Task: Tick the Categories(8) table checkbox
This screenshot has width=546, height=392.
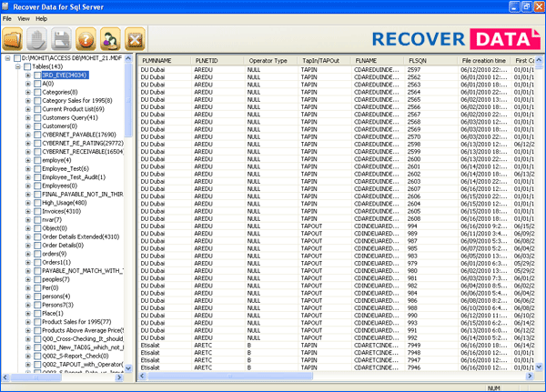Action: 36,92
